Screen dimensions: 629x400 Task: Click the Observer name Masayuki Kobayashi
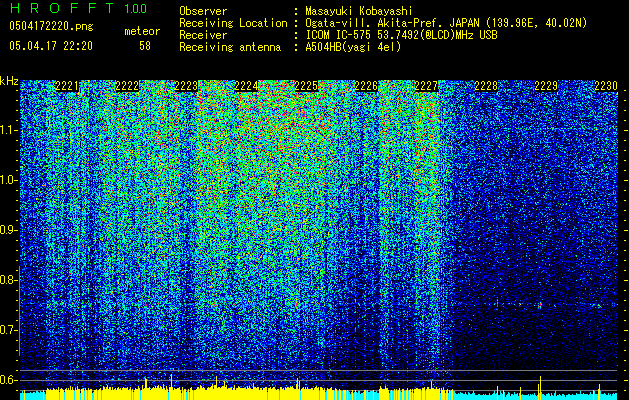359,11
